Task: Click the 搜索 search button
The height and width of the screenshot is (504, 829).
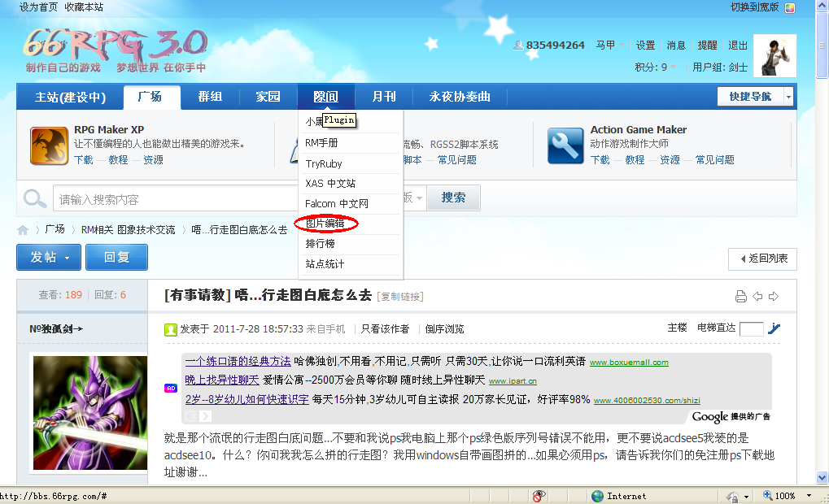Action: point(454,198)
